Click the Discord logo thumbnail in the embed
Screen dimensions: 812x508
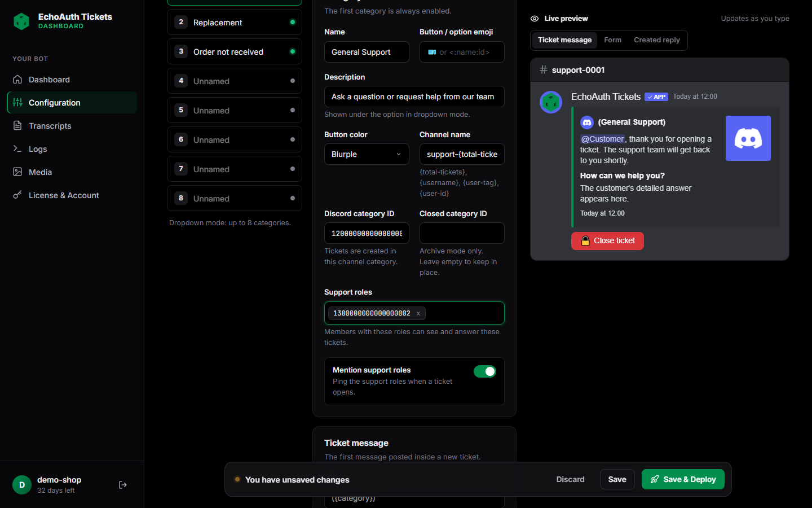click(x=748, y=138)
